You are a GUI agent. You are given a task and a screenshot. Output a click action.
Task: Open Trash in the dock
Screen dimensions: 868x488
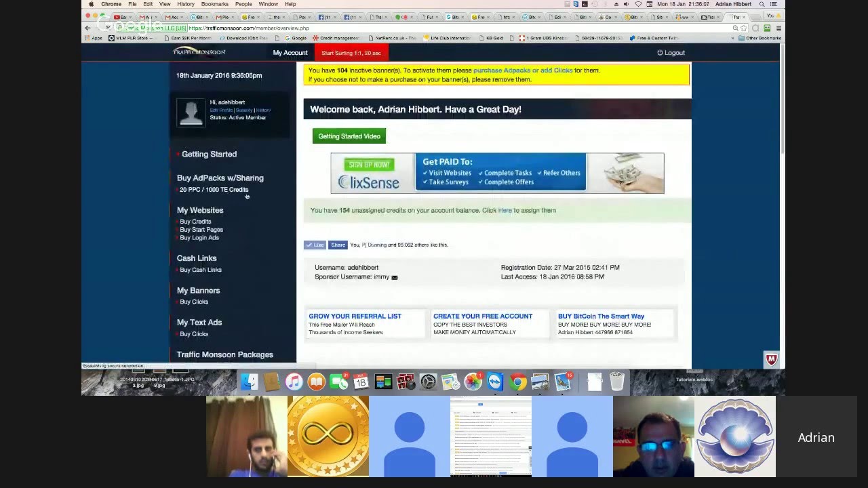click(x=616, y=382)
